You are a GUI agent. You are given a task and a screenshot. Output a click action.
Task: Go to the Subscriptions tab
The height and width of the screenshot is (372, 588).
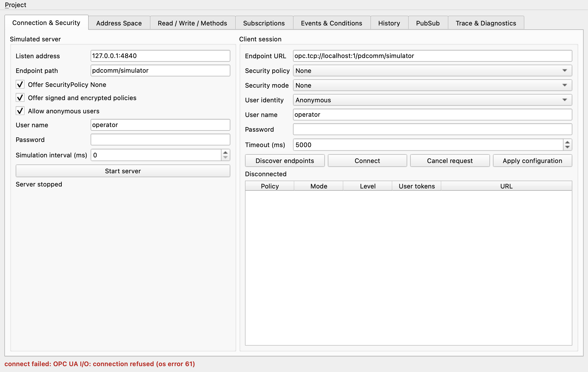pyautogui.click(x=264, y=23)
